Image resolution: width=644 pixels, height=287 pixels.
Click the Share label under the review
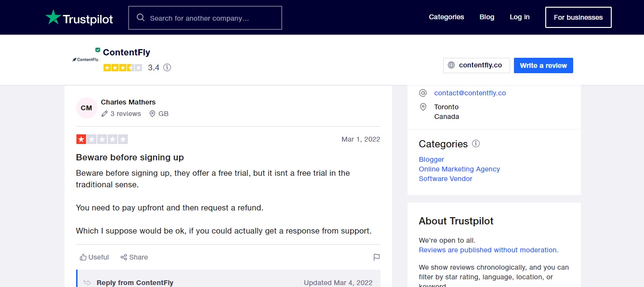click(x=139, y=257)
